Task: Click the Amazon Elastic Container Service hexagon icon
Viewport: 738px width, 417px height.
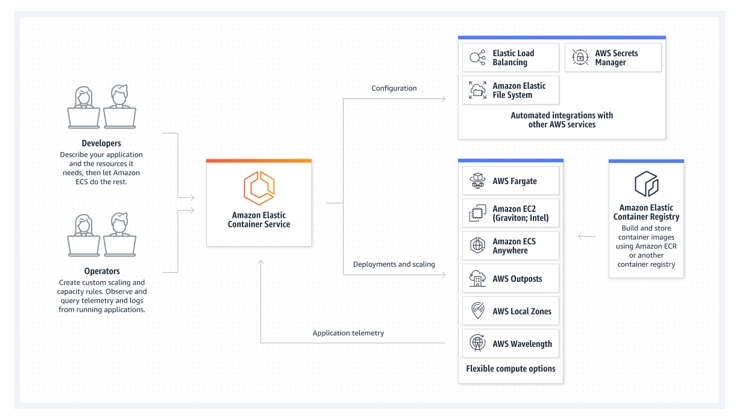Action: 259,188
